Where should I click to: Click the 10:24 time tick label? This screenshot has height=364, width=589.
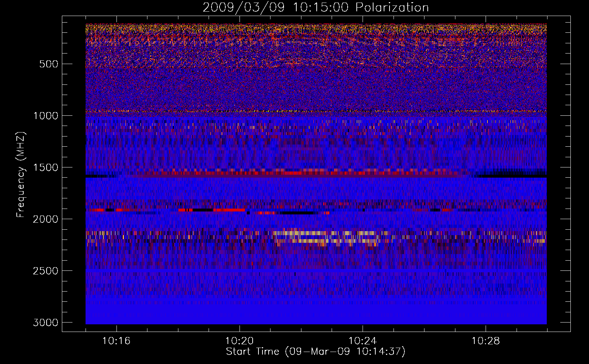363,341
